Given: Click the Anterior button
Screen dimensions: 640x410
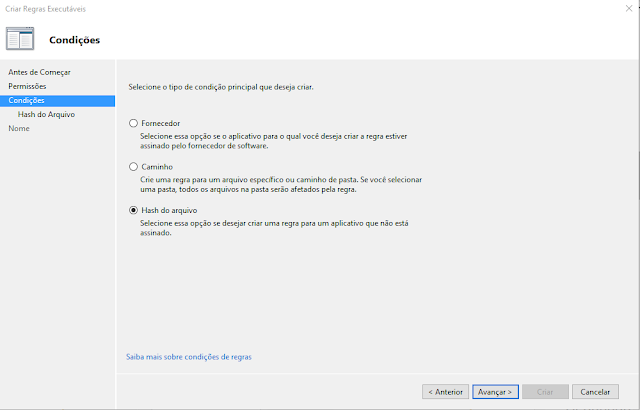Looking at the screenshot, I should coord(445,392).
